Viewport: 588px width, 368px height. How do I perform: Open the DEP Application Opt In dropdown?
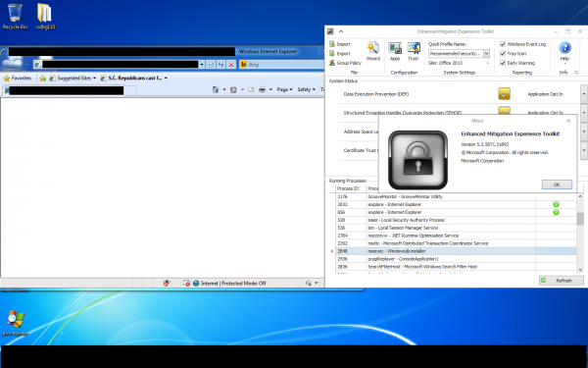coord(584,94)
